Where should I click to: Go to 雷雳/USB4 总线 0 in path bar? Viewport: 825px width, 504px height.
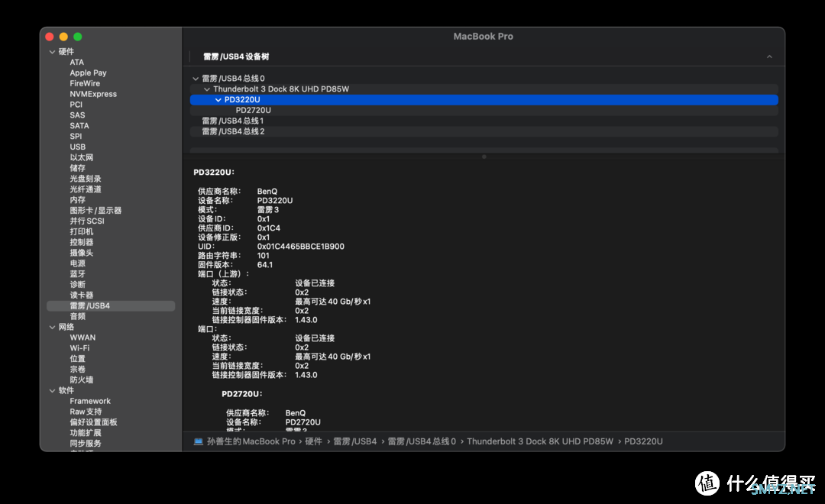[x=422, y=441]
